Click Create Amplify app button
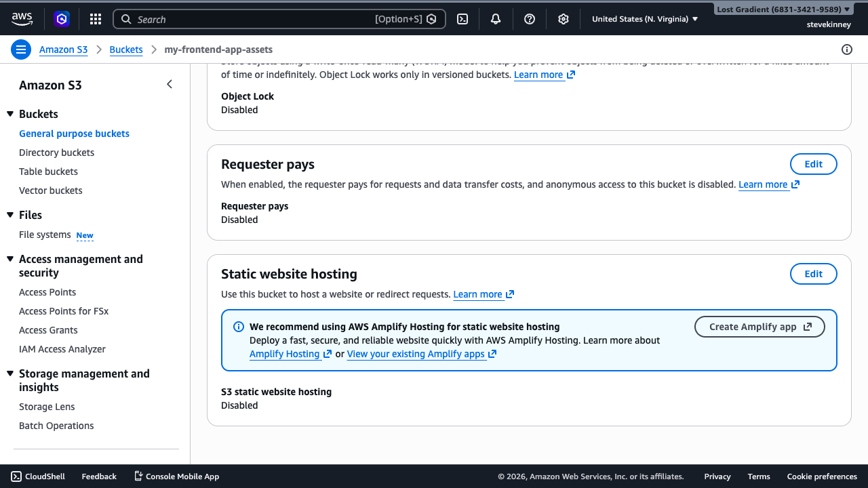The height and width of the screenshot is (488, 868). (759, 327)
